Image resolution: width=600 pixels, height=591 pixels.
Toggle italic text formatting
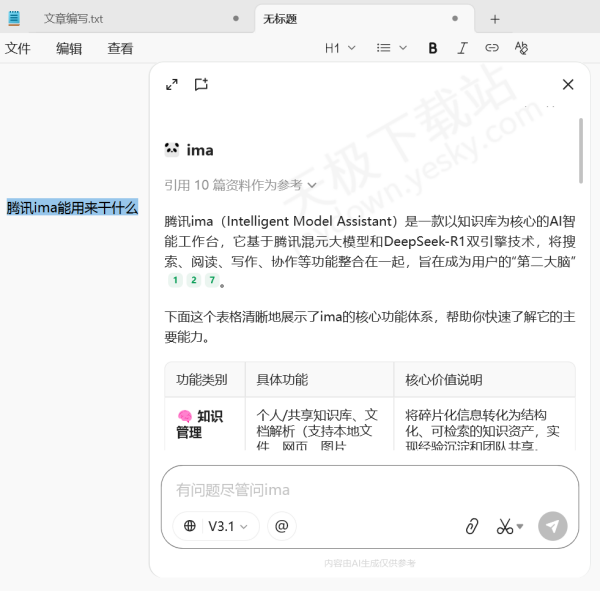point(462,48)
